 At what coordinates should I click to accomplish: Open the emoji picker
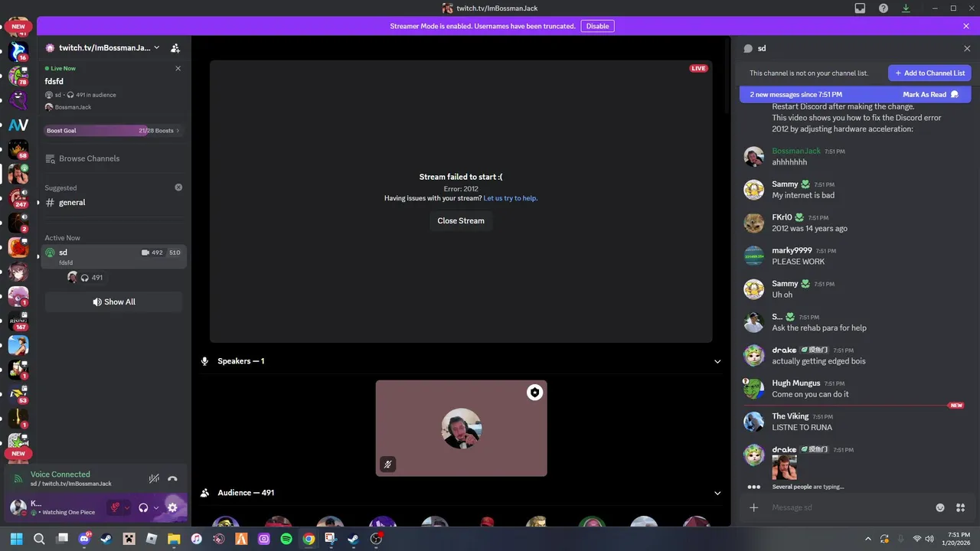coord(940,507)
